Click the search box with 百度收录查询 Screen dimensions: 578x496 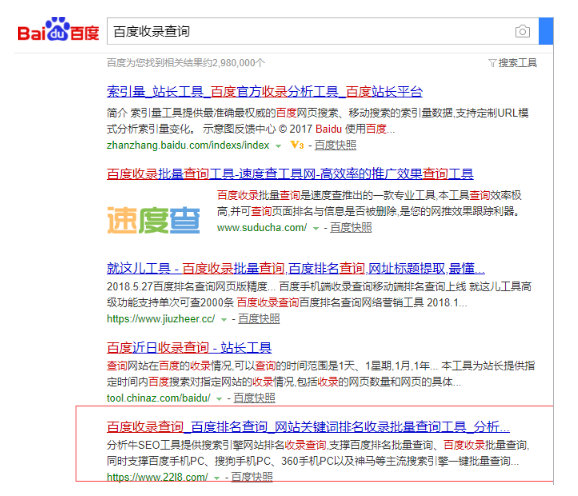click(x=323, y=31)
